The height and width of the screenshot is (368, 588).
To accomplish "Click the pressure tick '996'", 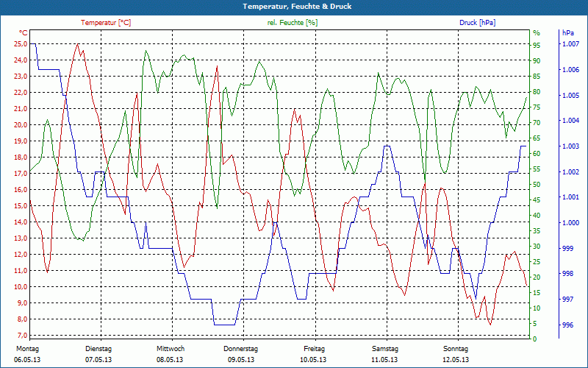I will [x=568, y=325].
